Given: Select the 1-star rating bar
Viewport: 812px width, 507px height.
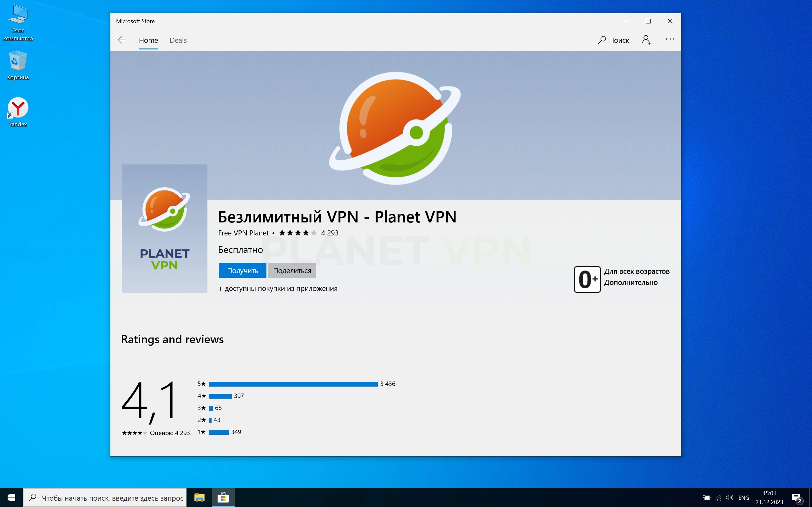Looking at the screenshot, I should [219, 432].
